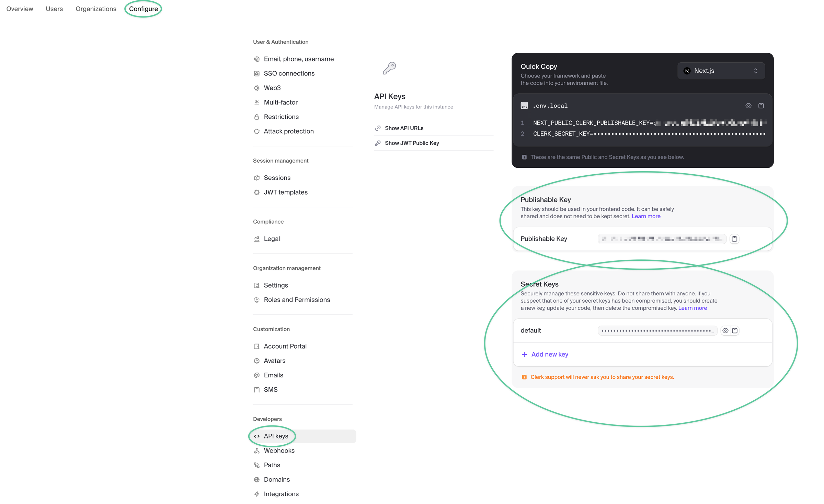Open Learn more about secret keys
This screenshot has width=824, height=504.
[692, 308]
